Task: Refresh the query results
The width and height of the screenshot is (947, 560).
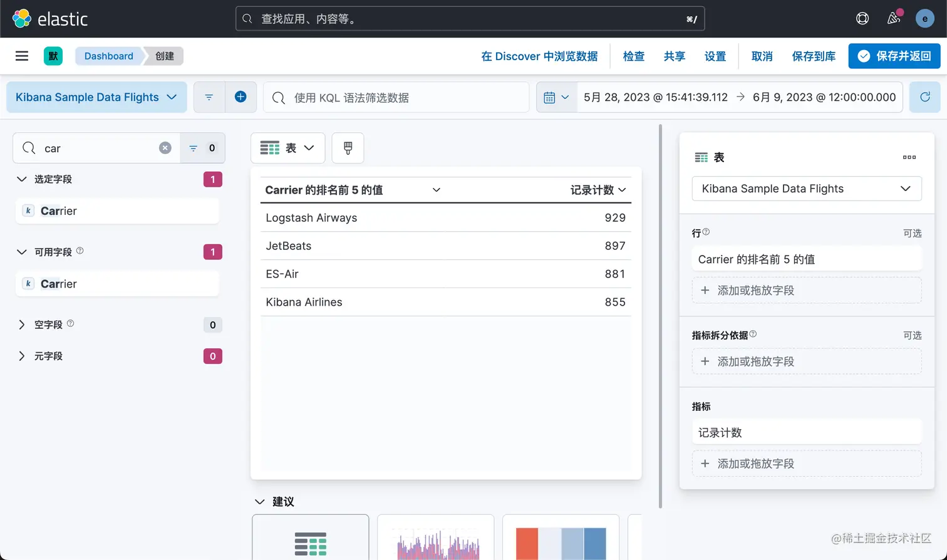Action: point(924,97)
